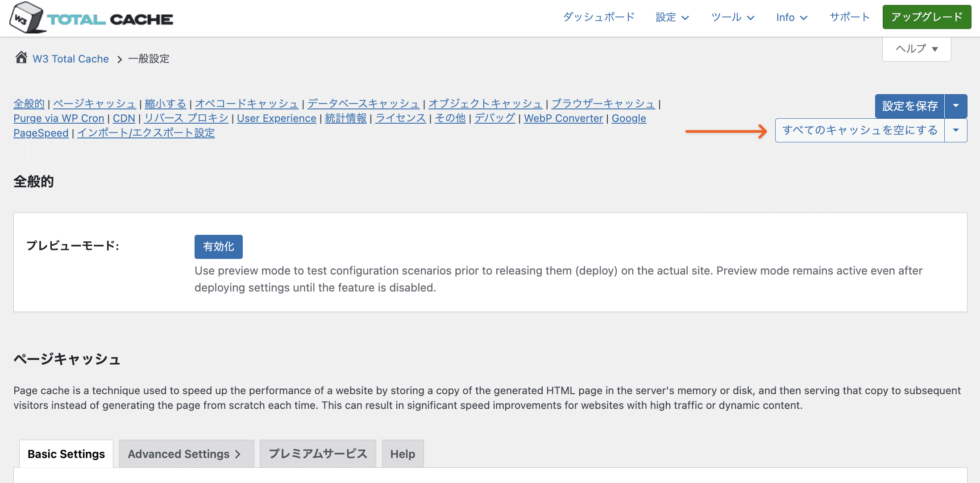
Task: Enable preview mode with 有効化
Action: (218, 247)
